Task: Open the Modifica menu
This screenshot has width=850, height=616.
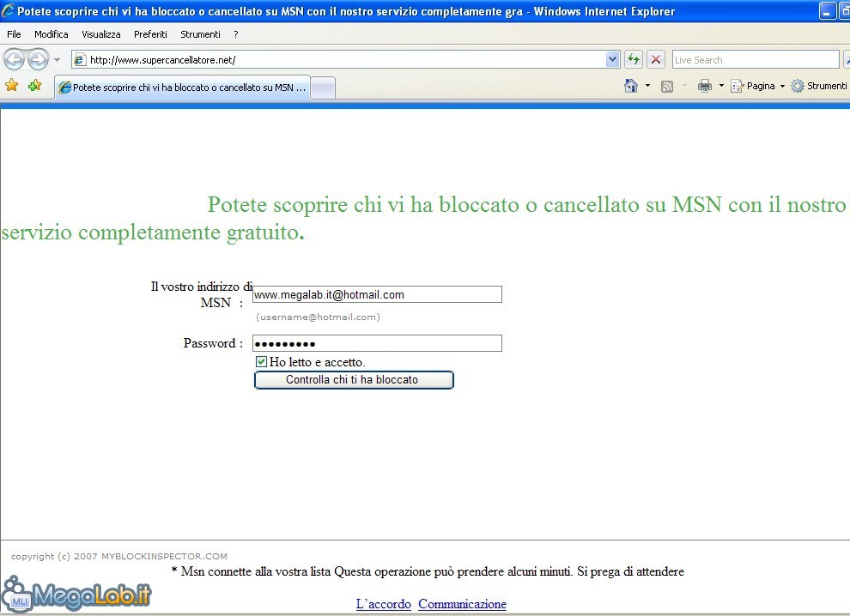Action: coord(51,34)
